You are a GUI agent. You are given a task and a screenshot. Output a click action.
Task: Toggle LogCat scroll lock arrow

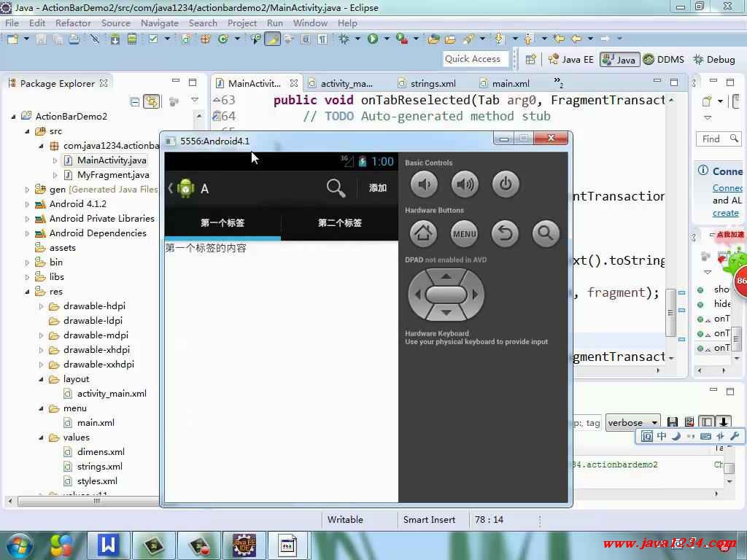[x=724, y=422]
